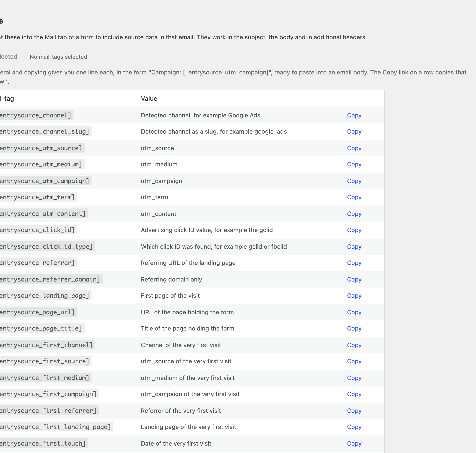Click 'No mail-tags selected' status text
The height and width of the screenshot is (453, 476).
[58, 57]
